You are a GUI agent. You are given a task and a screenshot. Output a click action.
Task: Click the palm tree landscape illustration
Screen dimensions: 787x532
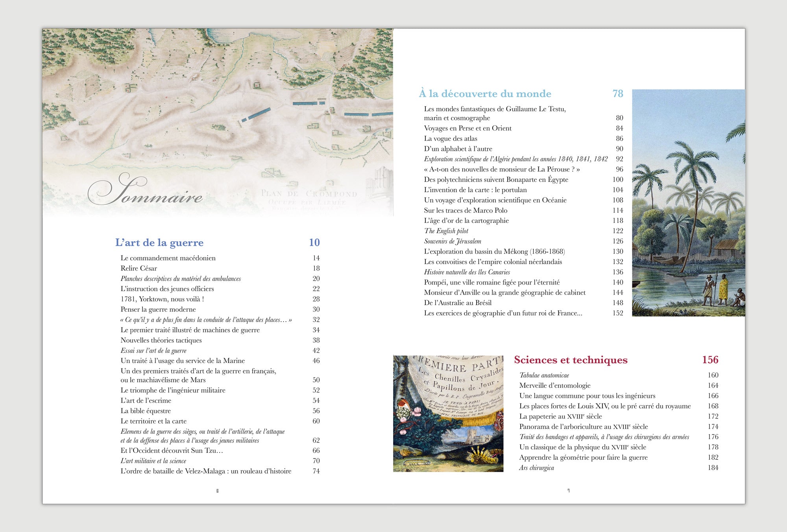coord(688,203)
